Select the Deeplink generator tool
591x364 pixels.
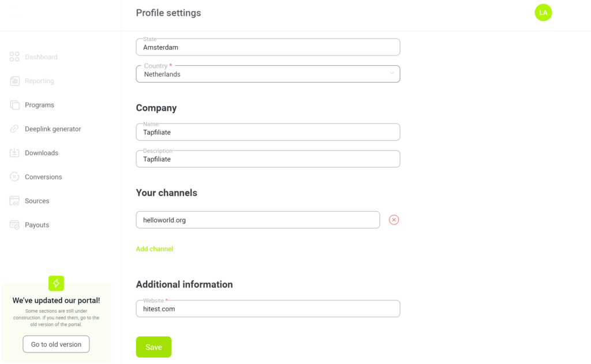click(53, 129)
